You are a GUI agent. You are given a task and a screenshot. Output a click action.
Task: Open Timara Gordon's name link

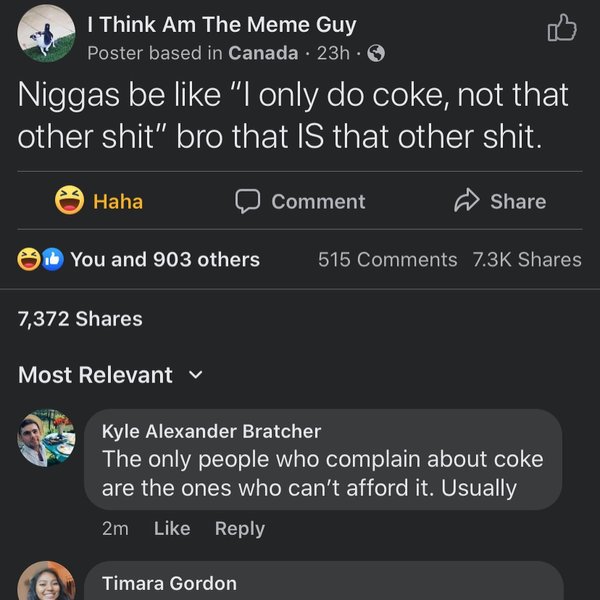click(169, 583)
